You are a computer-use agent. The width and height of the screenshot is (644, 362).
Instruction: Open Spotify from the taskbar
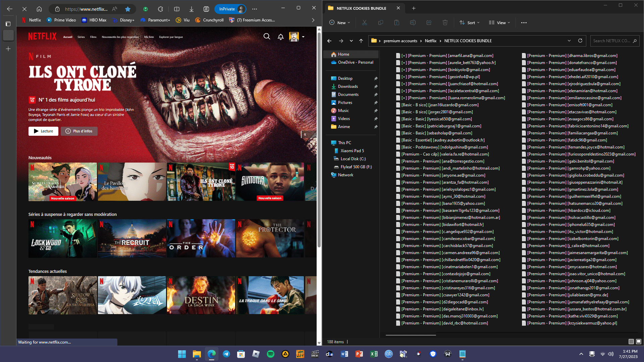[x=270, y=354]
